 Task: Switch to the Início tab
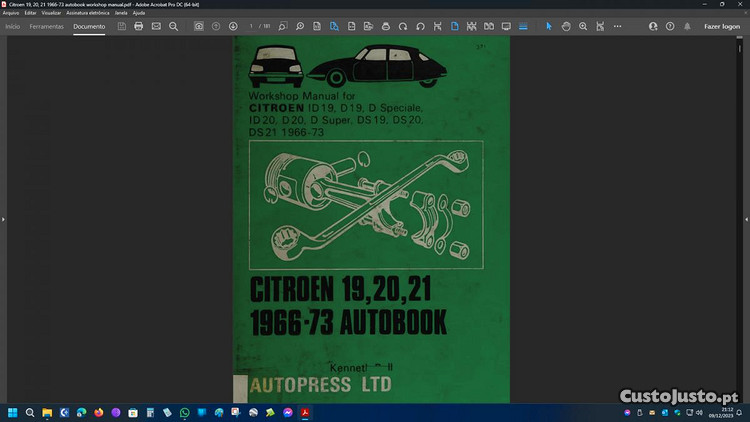12,26
